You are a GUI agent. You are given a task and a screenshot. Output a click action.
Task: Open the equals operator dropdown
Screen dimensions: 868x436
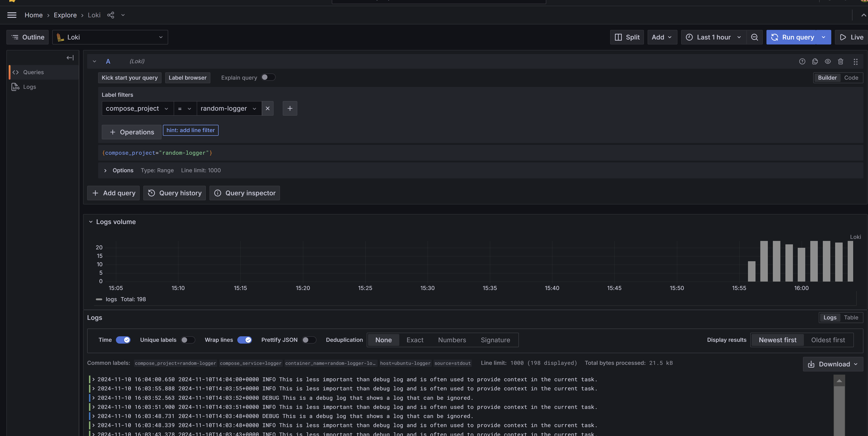point(185,109)
